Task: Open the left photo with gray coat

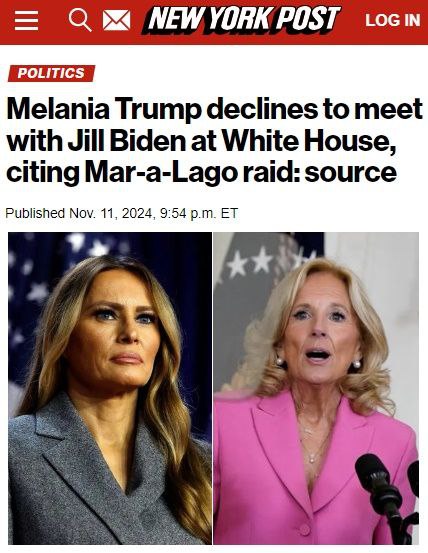Action: 110,388
